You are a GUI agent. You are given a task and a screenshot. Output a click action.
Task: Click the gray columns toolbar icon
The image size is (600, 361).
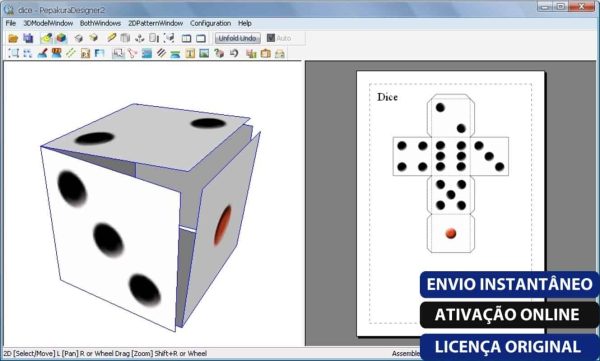tap(125, 38)
